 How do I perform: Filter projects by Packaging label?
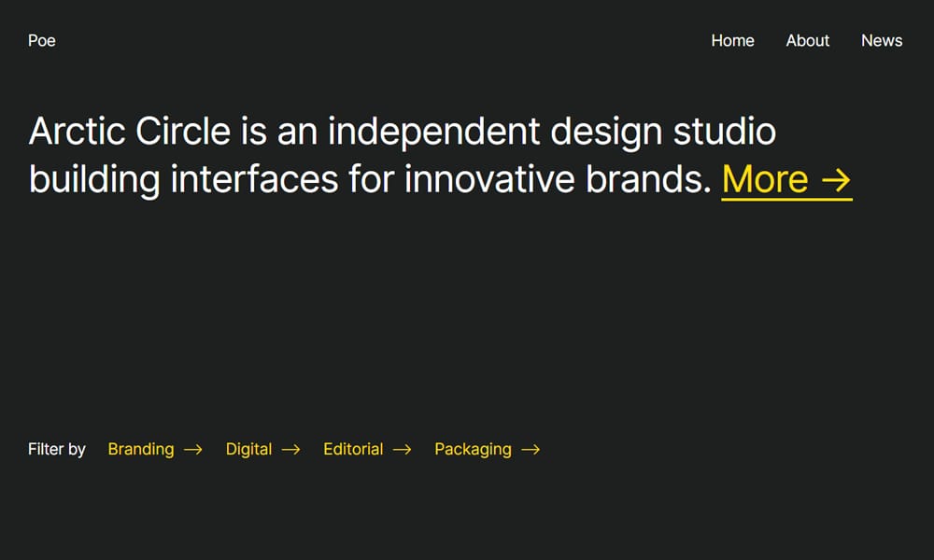[x=473, y=449]
